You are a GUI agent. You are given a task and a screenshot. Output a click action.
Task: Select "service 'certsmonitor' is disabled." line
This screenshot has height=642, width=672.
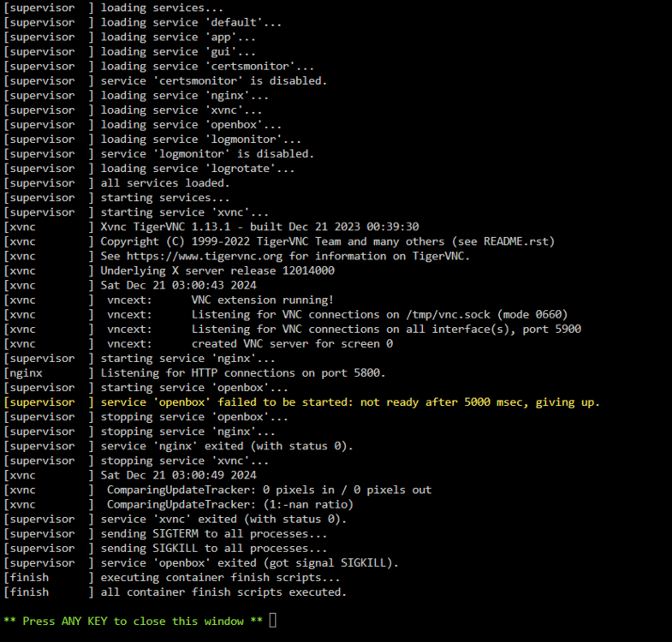click(x=165, y=80)
